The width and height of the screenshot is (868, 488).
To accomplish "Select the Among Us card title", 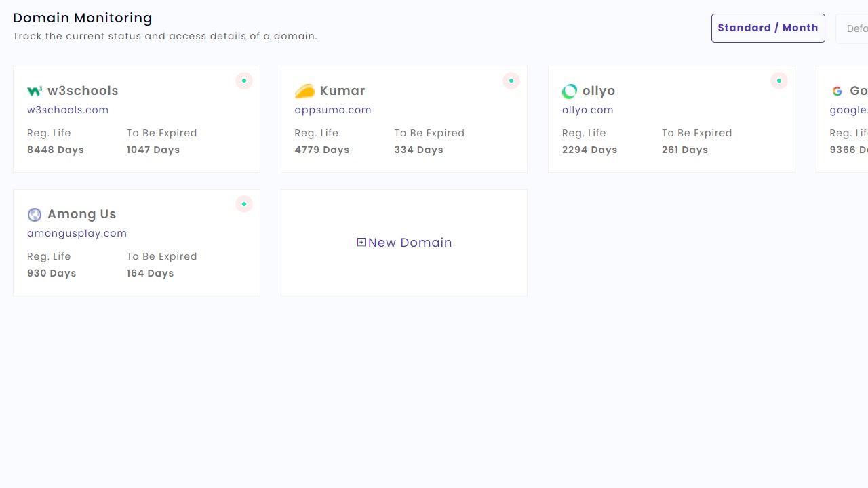I will pyautogui.click(x=81, y=214).
